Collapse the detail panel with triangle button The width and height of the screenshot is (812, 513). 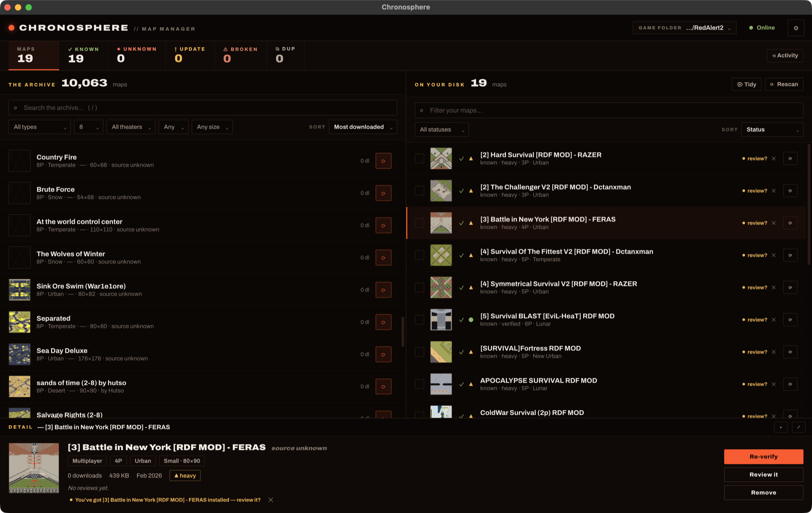pos(781,427)
